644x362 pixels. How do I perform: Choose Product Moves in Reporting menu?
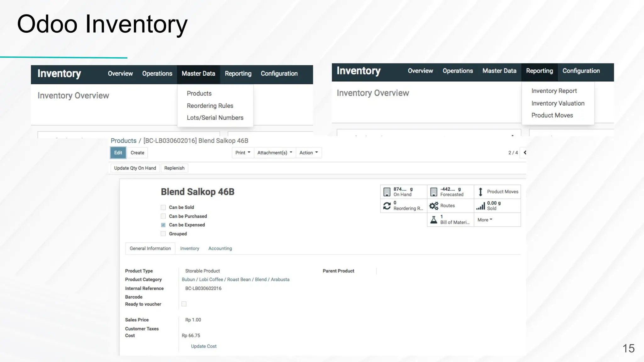point(552,115)
